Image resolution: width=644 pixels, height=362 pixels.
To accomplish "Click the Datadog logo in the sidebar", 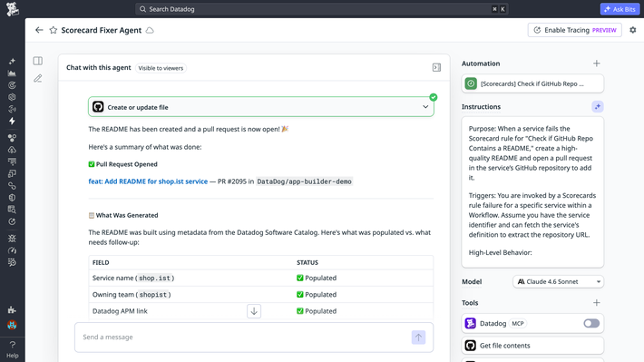I will [13, 9].
